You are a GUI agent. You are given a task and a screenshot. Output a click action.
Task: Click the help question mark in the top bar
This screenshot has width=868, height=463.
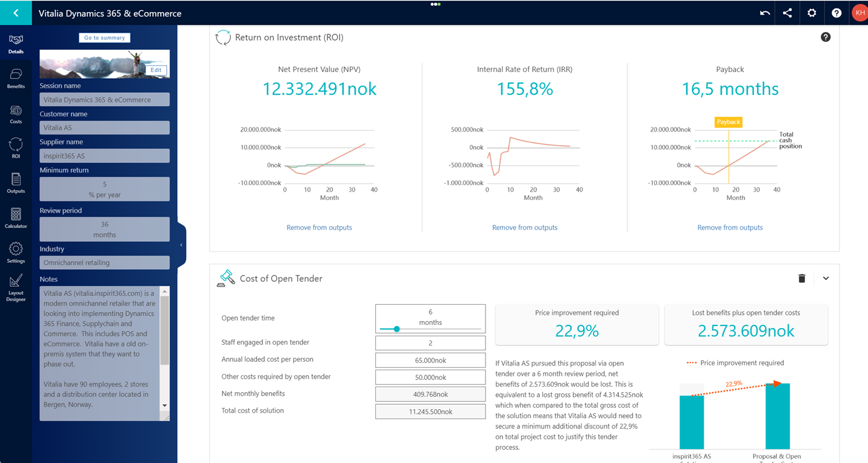[836, 13]
